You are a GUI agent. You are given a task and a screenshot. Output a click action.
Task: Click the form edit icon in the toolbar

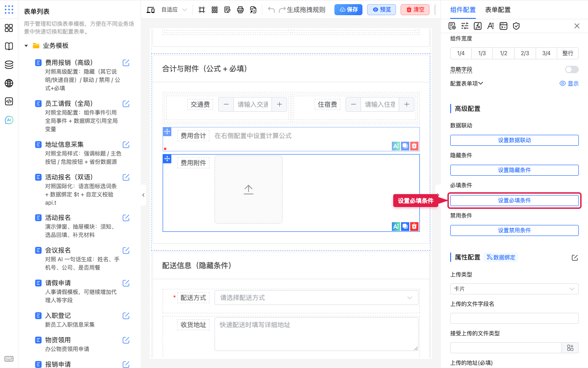pyautogui.click(x=227, y=10)
